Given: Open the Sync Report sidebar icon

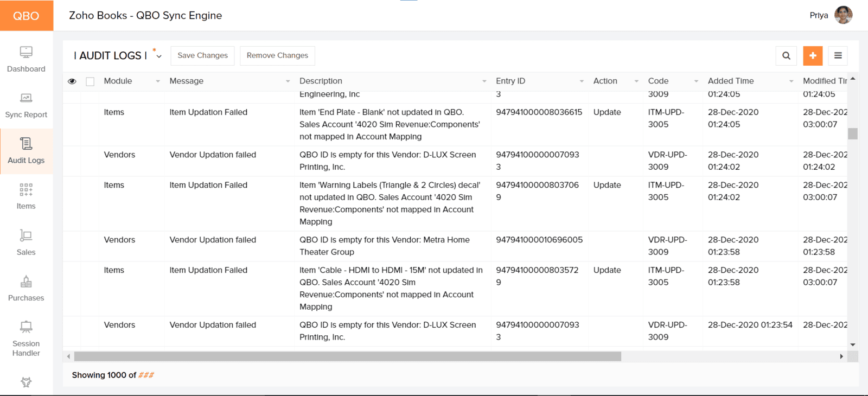Looking at the screenshot, I should pyautogui.click(x=26, y=98).
